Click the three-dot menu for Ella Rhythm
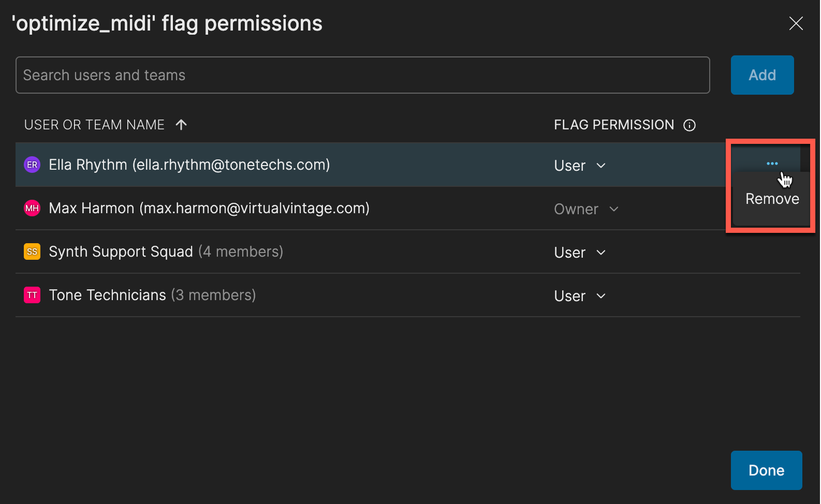 [772, 164]
